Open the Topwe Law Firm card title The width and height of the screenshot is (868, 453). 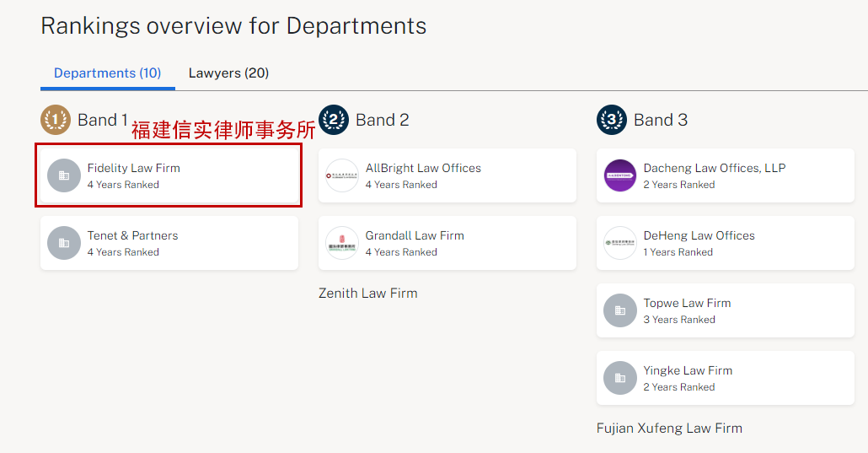click(687, 304)
